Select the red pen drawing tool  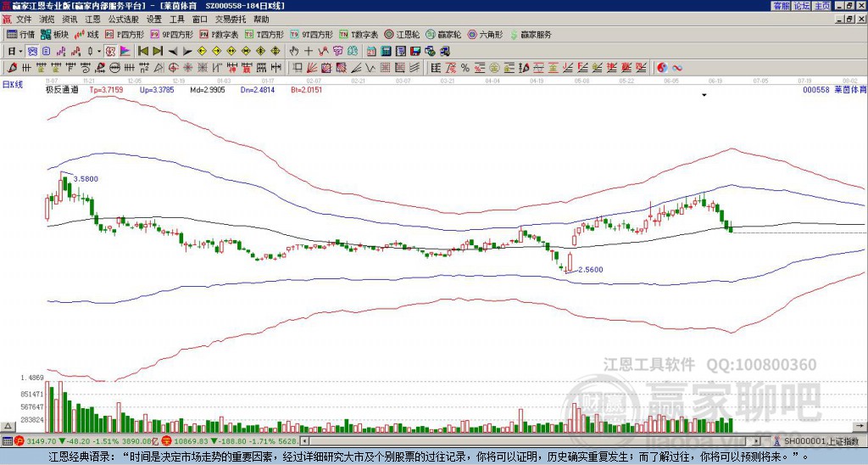[x=12, y=68]
